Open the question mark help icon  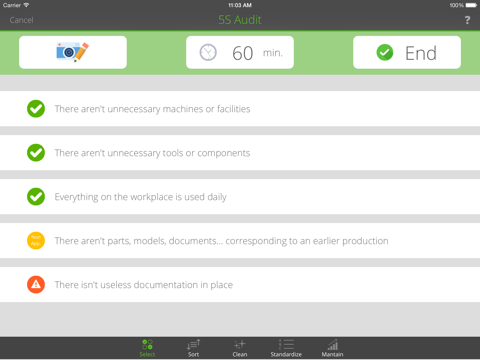pos(467,20)
